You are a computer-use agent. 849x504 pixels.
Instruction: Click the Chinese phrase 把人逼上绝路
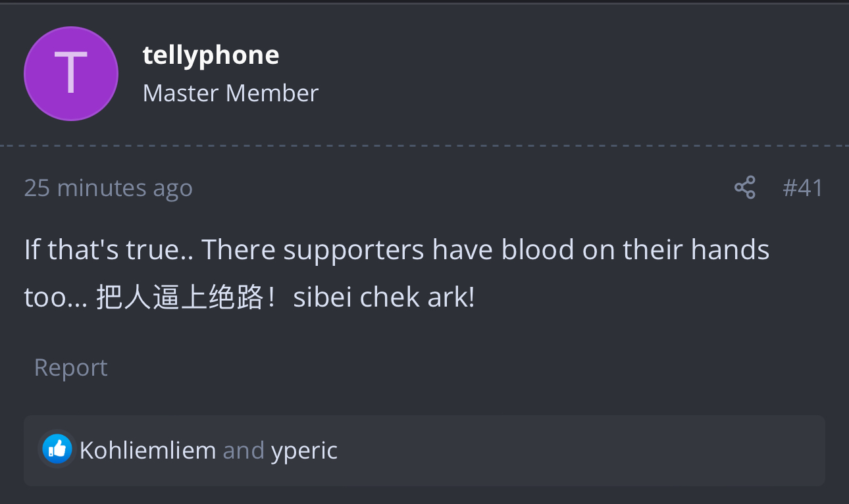(180, 297)
